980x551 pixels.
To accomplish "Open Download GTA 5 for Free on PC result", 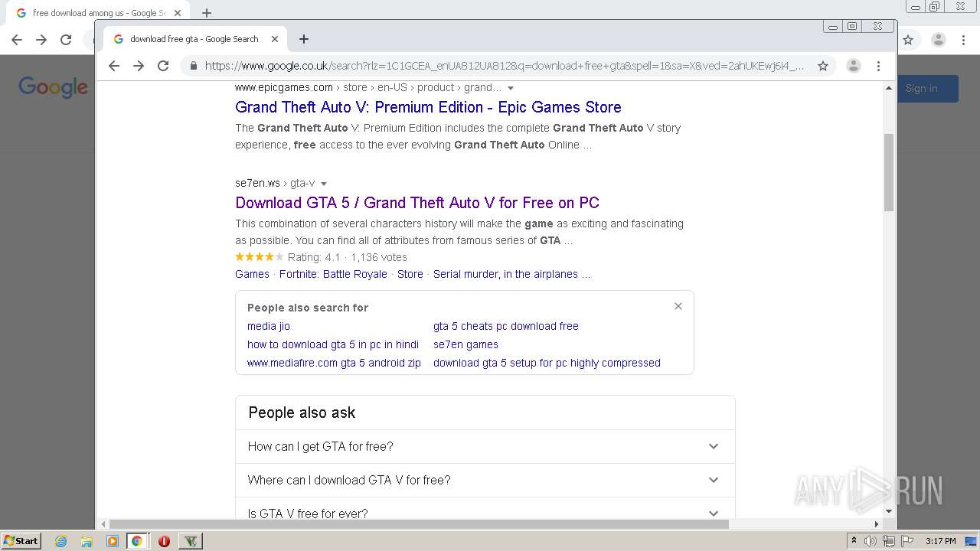I will click(417, 203).
